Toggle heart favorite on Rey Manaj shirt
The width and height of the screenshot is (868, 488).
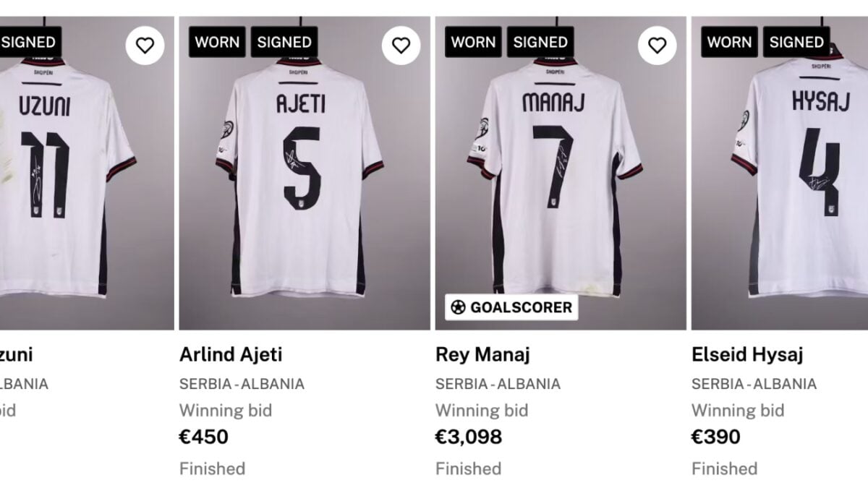[657, 46]
